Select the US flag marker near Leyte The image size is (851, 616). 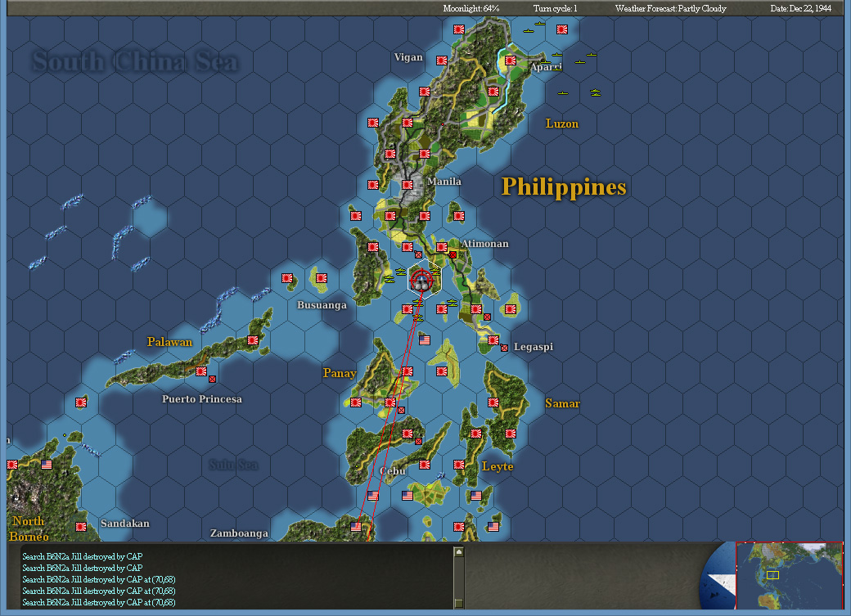(x=475, y=497)
